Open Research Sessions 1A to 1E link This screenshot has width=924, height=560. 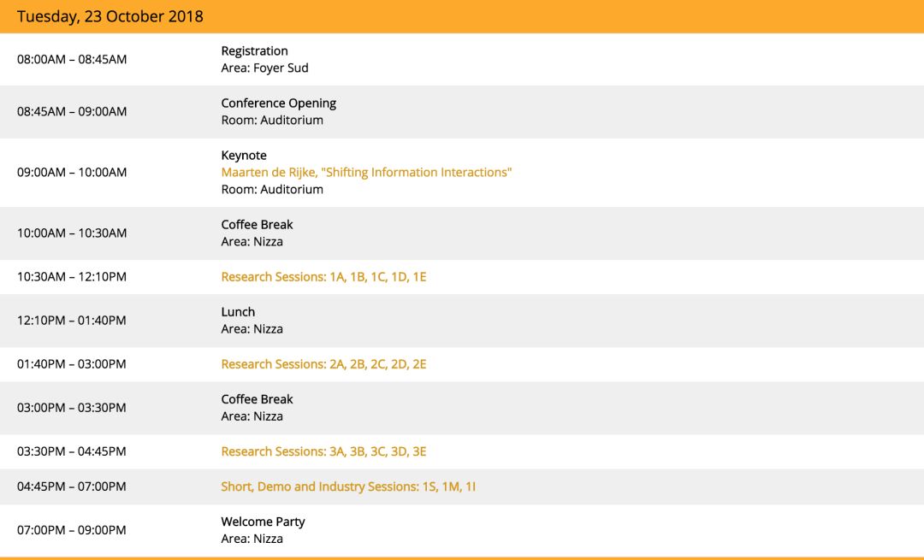[323, 277]
